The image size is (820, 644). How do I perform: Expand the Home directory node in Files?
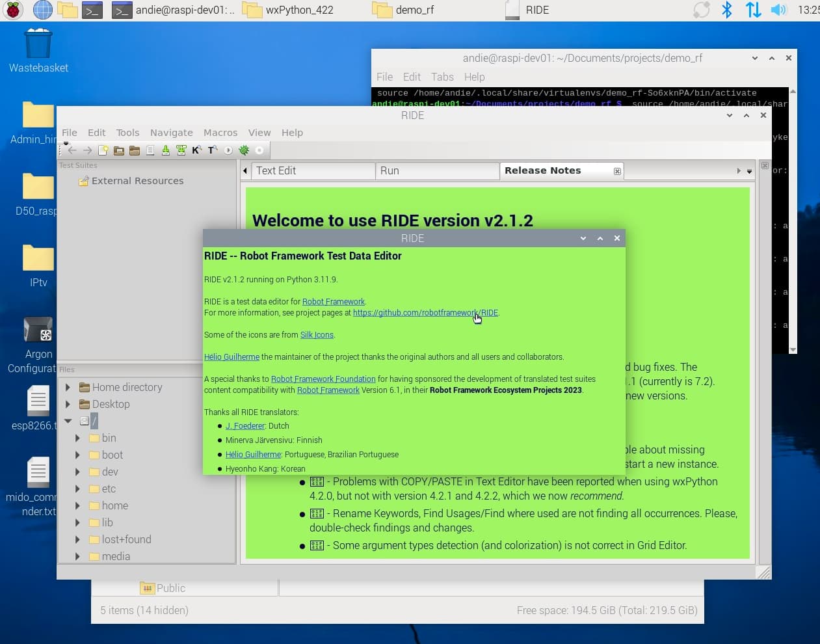(x=68, y=387)
